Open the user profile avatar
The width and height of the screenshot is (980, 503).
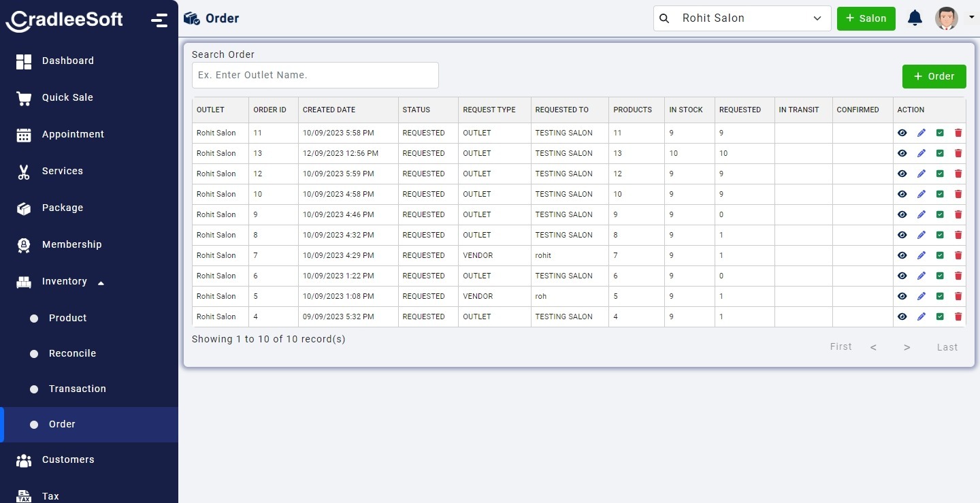[x=946, y=18]
